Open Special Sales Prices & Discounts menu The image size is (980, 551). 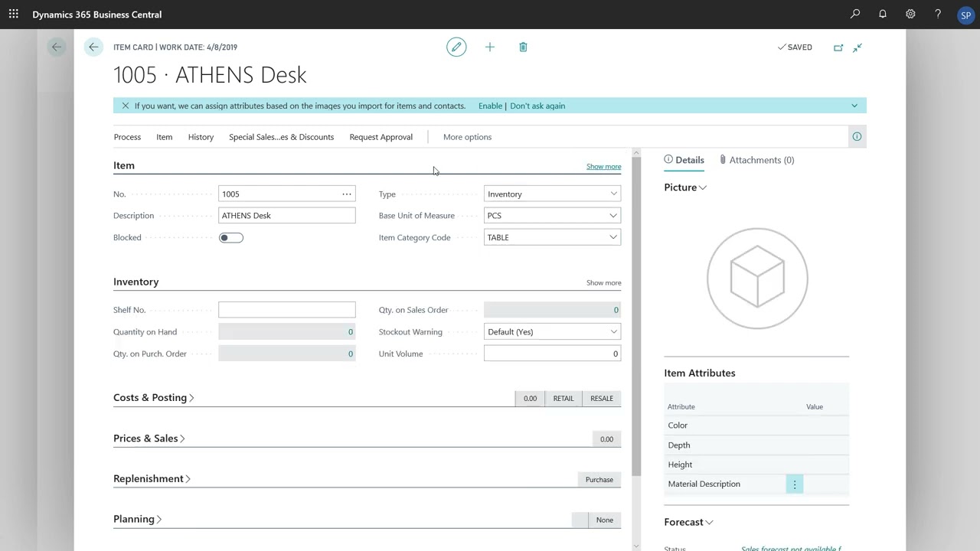[281, 137]
